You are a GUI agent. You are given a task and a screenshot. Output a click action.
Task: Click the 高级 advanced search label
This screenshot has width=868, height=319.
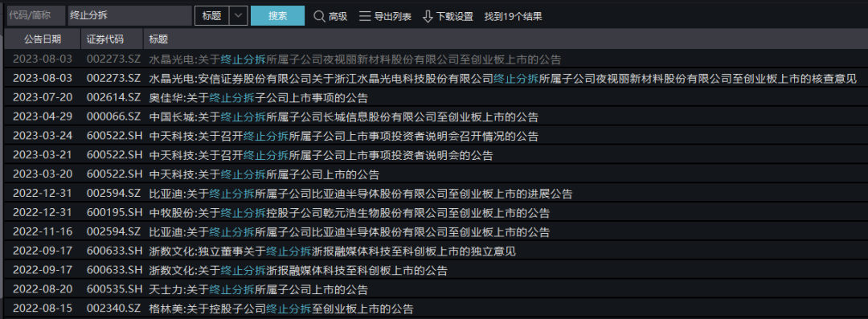[x=338, y=16]
